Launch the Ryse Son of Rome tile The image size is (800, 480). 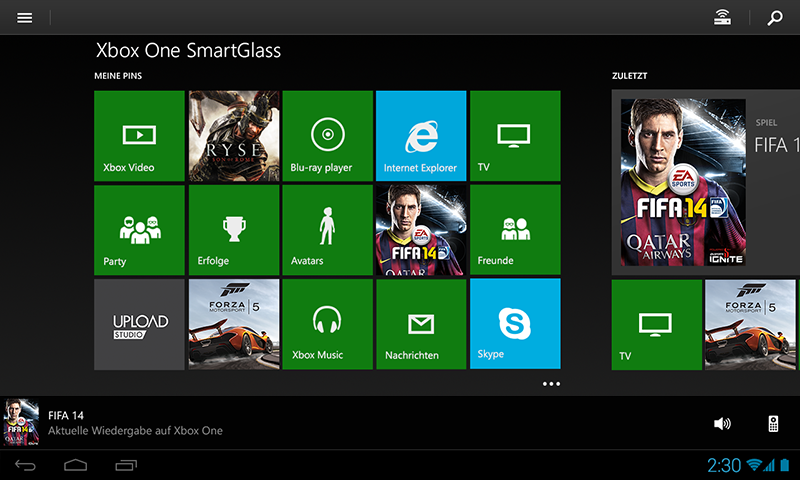click(x=234, y=136)
